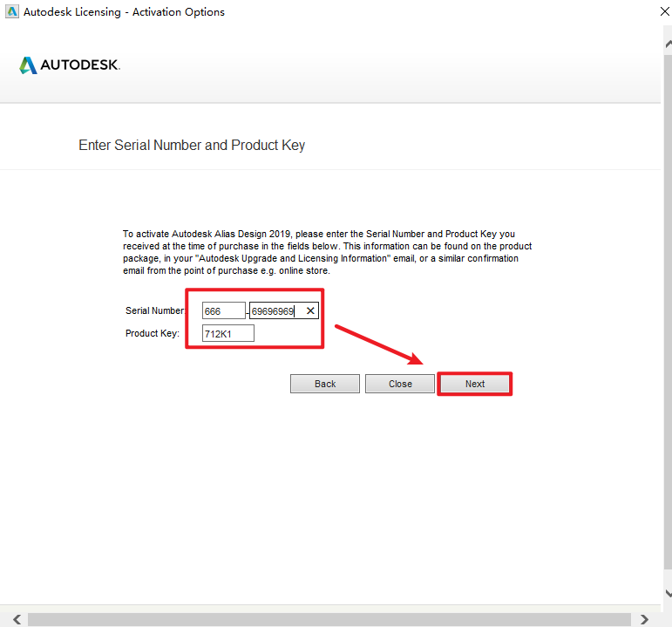The image size is (672, 627).
Task: Click the Autodesk app icon in title bar
Action: [x=12, y=11]
